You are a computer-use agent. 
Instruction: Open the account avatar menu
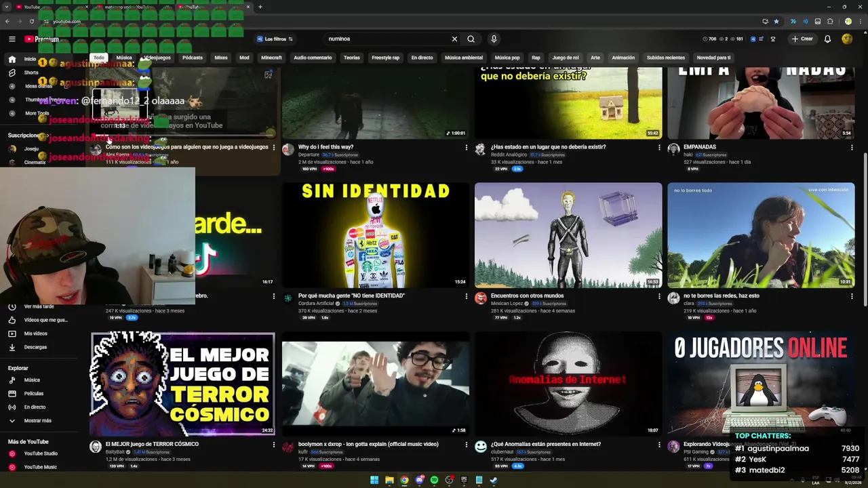pos(847,39)
